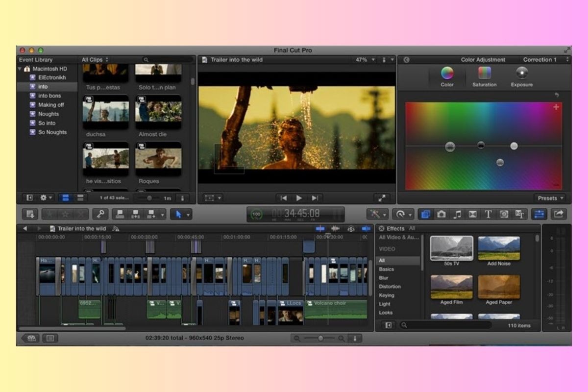Click the Exposure adjustment icon
Image resolution: width=588 pixels, height=392 pixels.
(522, 73)
